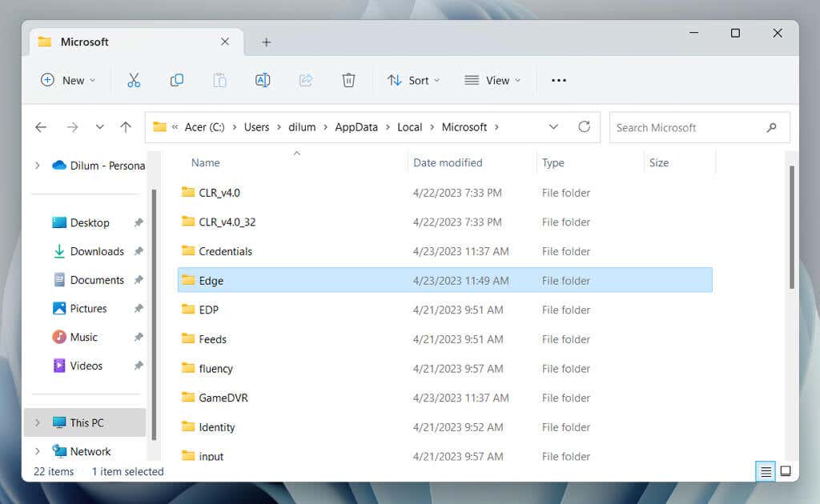Click the Copy icon in toolbar
This screenshot has width=820, height=504.
177,80
